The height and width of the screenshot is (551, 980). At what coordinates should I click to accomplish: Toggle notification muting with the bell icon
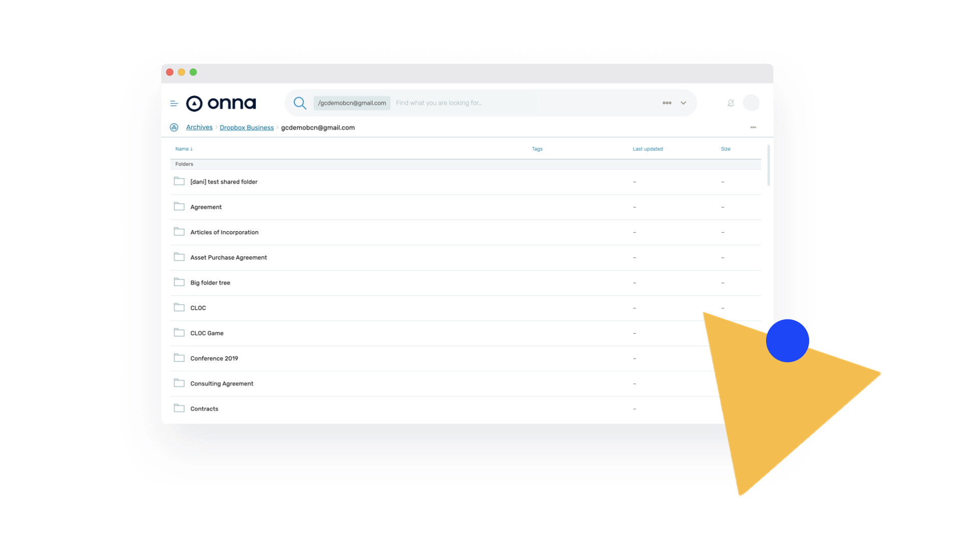pyautogui.click(x=730, y=103)
